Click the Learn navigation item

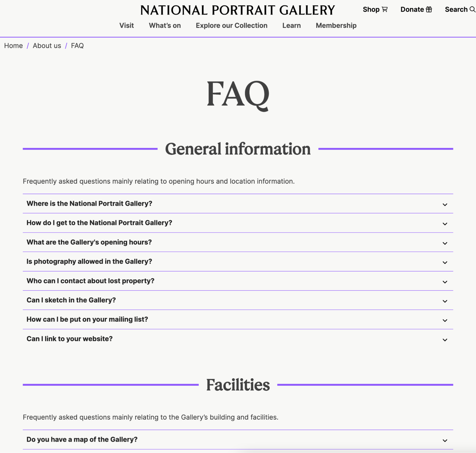[291, 25]
